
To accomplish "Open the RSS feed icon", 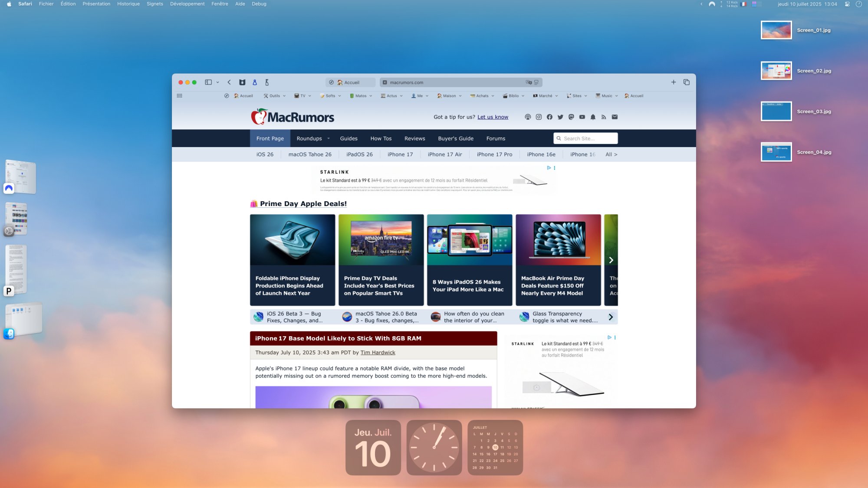I will [x=604, y=117].
